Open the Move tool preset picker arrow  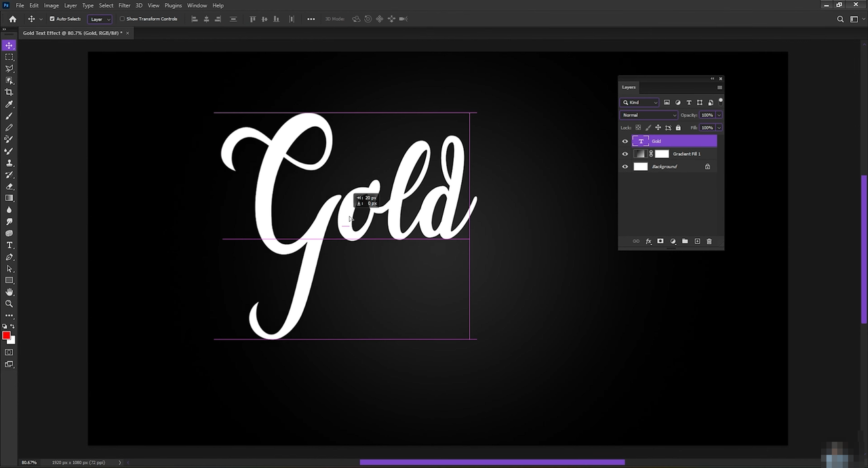(41, 19)
